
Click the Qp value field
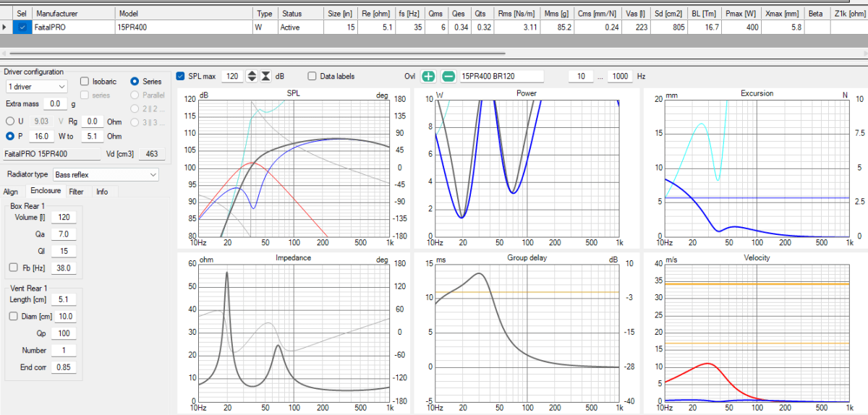click(x=64, y=333)
